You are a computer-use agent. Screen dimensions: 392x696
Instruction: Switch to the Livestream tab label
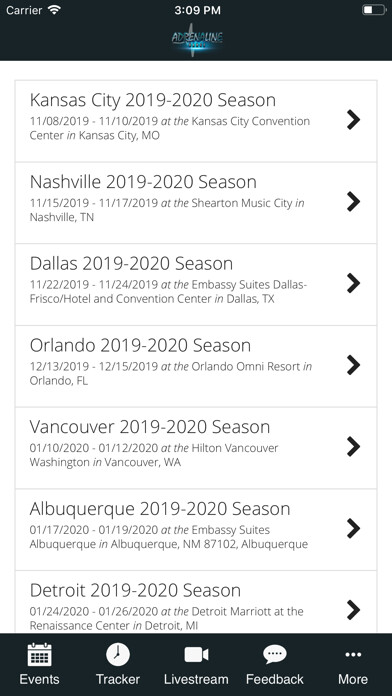[x=196, y=679]
